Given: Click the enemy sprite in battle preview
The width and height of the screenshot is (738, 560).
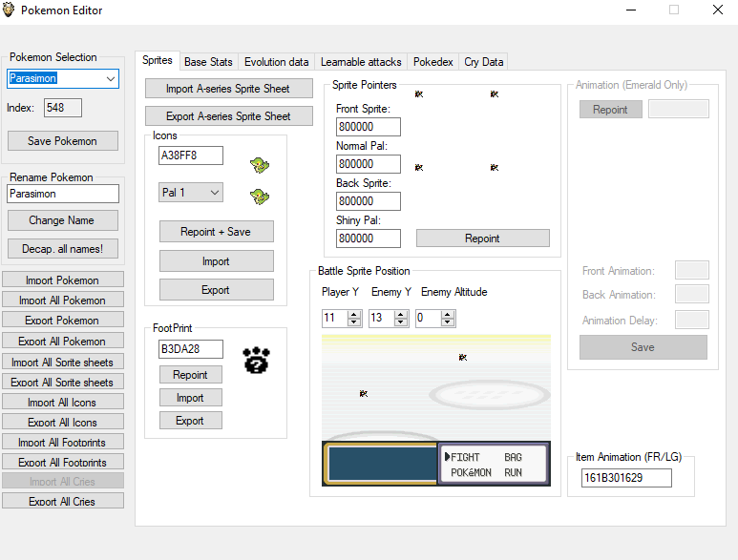Looking at the screenshot, I should [x=463, y=358].
